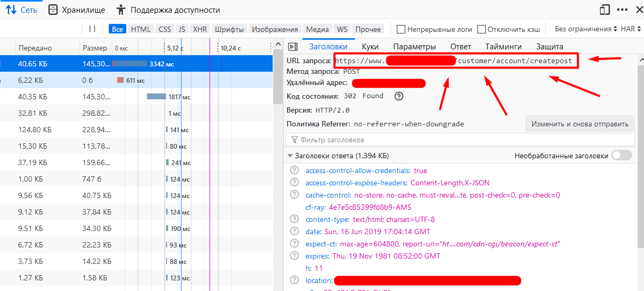Screen dimensions: 644x291
Task: Switch to Куки tab
Action: coord(370,47)
